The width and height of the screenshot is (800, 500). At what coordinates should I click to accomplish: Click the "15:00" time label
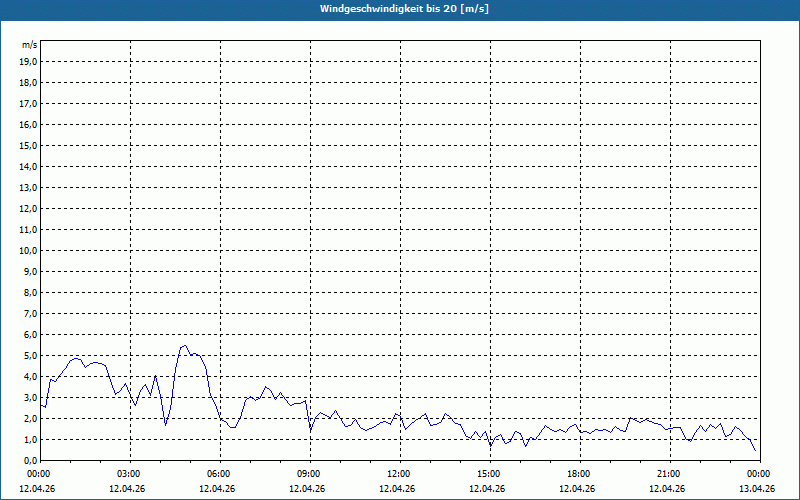[488, 474]
